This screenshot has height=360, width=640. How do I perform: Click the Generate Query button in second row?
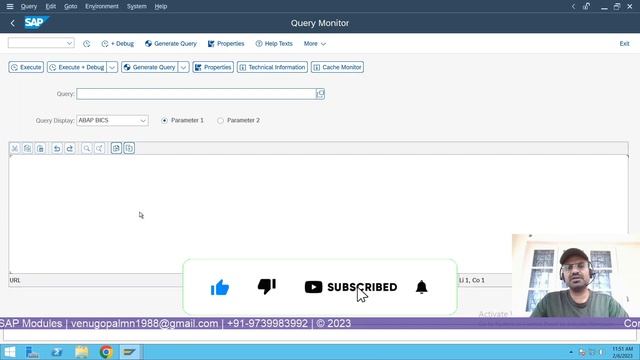[x=150, y=67]
